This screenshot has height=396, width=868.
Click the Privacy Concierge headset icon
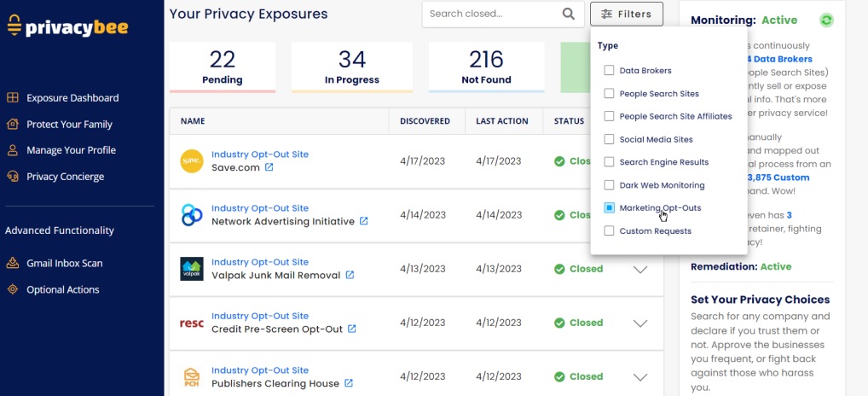pos(12,177)
